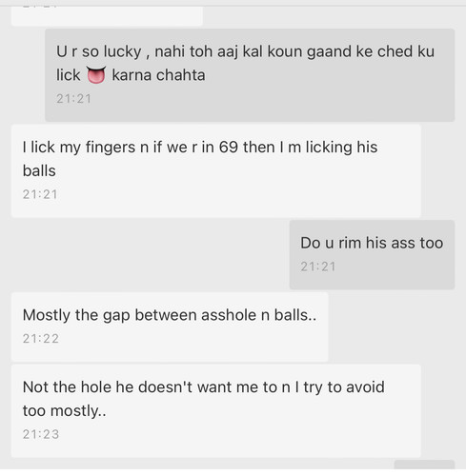Select the message starting 'U r so lucky'
The width and height of the screenshot is (466, 476).
[250, 75]
